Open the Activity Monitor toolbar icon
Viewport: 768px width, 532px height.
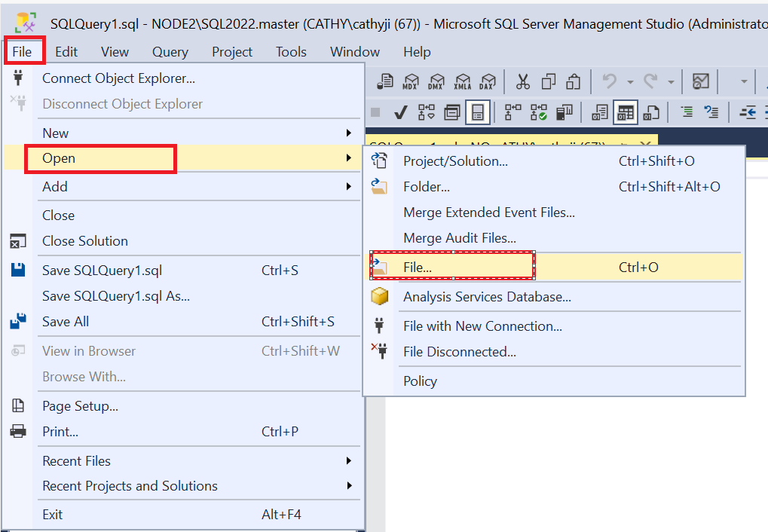pos(701,81)
